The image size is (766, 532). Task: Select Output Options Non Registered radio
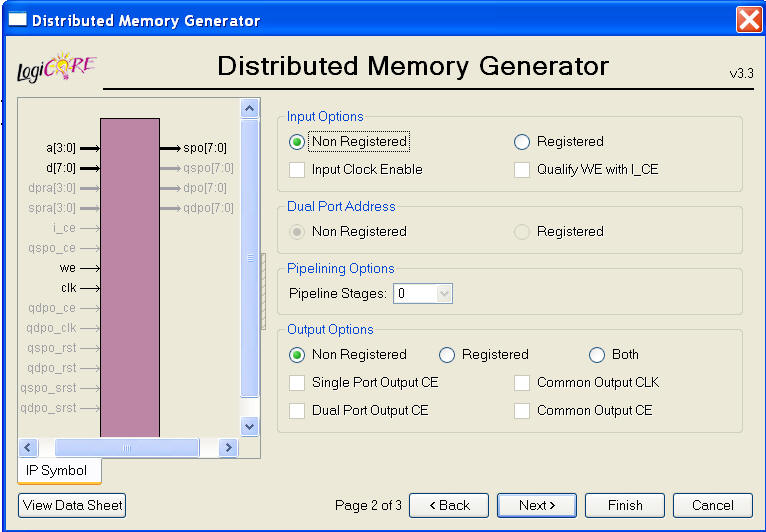coord(297,355)
